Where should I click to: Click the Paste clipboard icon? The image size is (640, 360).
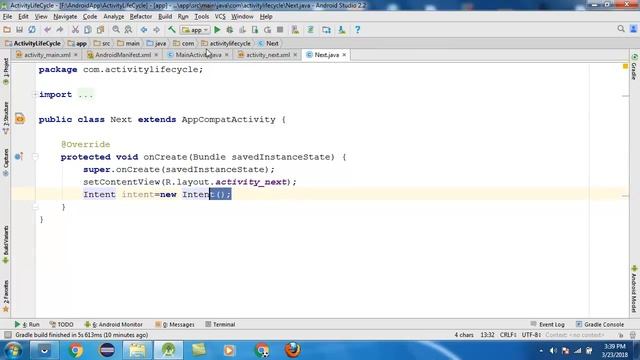click(x=100, y=30)
